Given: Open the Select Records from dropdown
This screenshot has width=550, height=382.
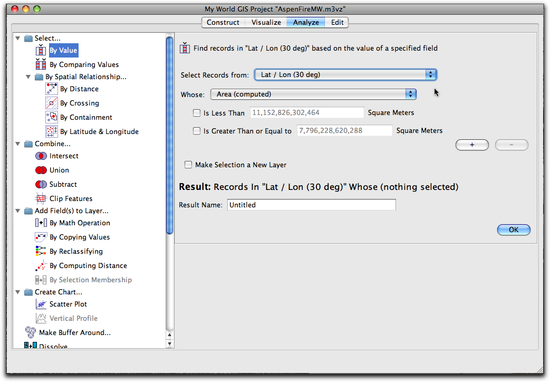Looking at the screenshot, I should 345,75.
